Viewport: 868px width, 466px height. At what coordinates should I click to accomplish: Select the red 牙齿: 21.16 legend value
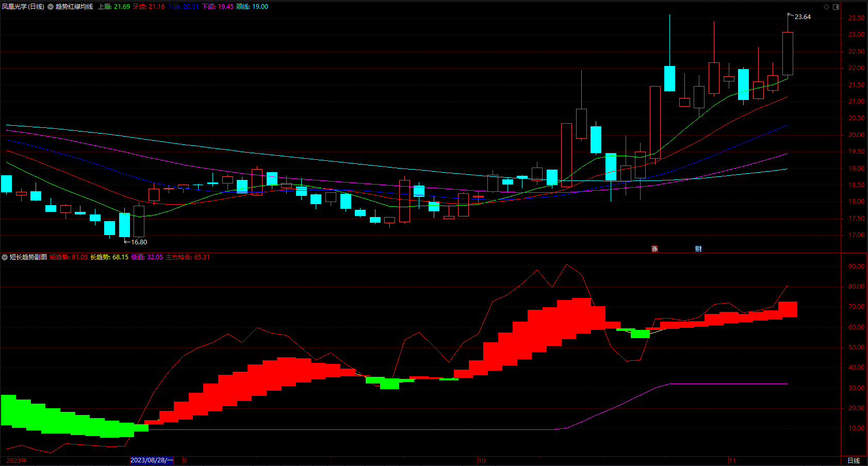[149, 7]
